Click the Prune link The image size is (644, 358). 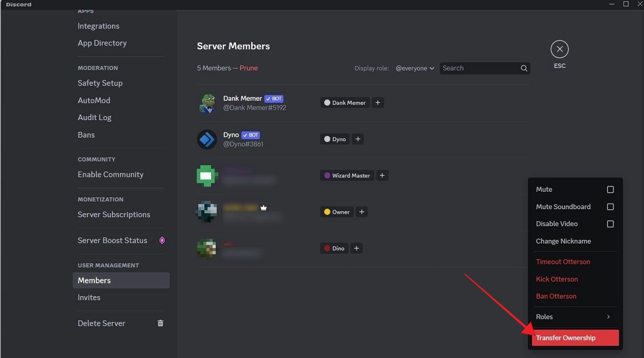248,68
